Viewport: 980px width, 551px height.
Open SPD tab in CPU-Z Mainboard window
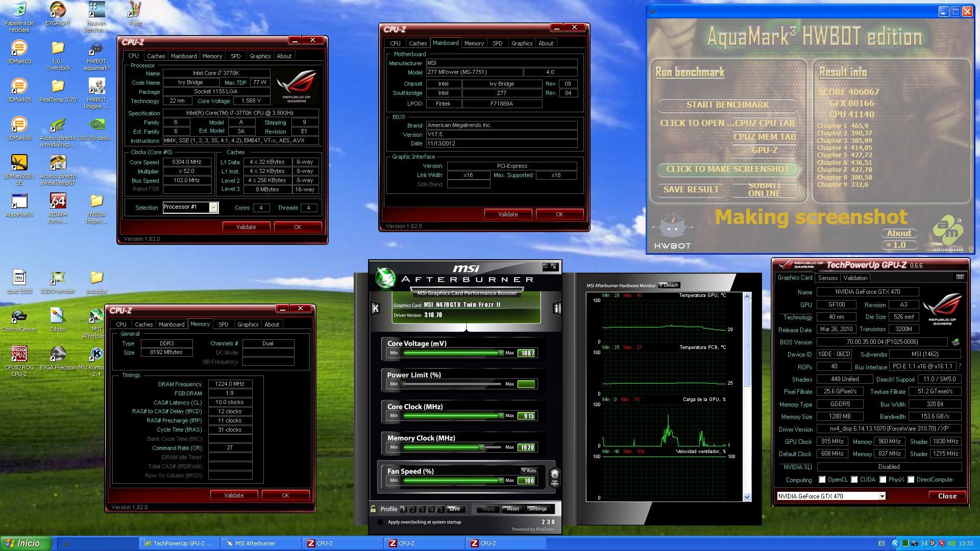coord(497,43)
